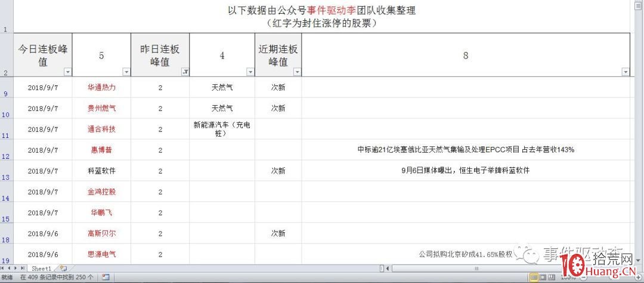Select the 恒生电子举牌科蓝软件 note cell
This screenshot has height=283, width=644.
click(466, 171)
